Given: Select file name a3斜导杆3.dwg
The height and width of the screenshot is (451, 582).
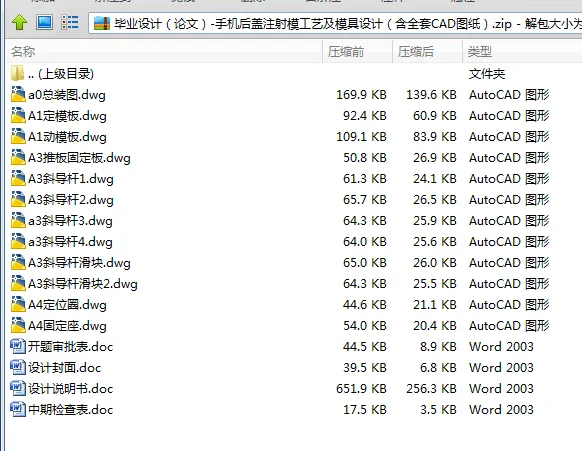Looking at the screenshot, I should [71, 221].
